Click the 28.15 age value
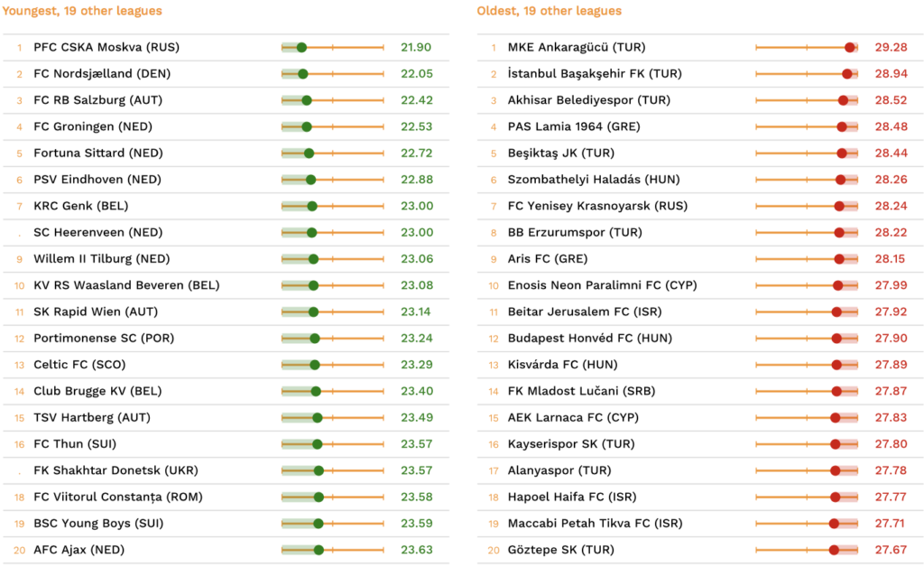Image resolution: width=924 pixels, height=567 pixels. click(x=890, y=259)
